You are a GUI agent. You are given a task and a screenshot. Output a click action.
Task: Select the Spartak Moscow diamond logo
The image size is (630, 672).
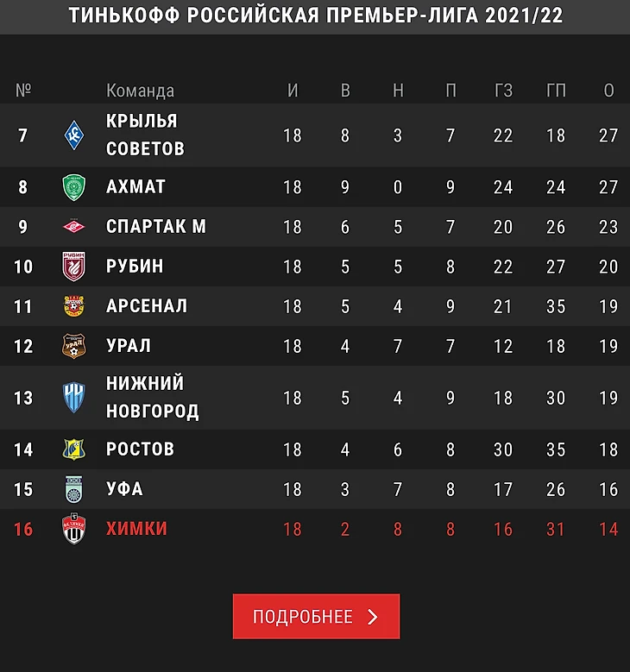(73, 226)
